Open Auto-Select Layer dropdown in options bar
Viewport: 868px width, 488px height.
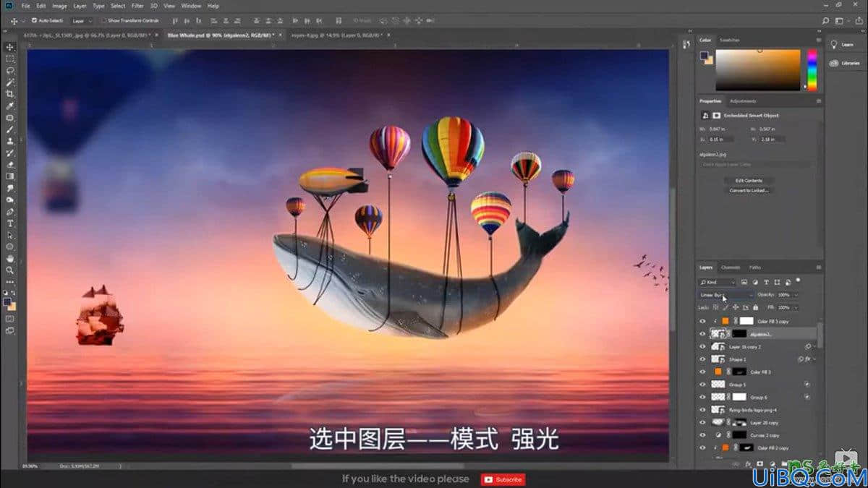pos(82,20)
